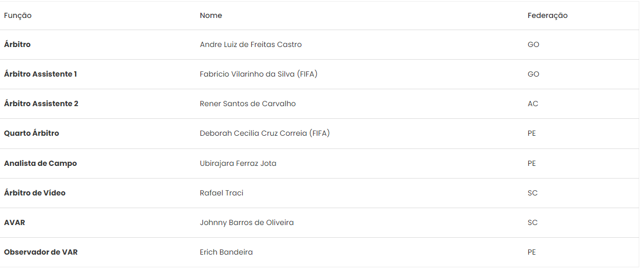Viewport: 644px width, 271px height.
Task: Click the Nome column header
Action: [211, 16]
